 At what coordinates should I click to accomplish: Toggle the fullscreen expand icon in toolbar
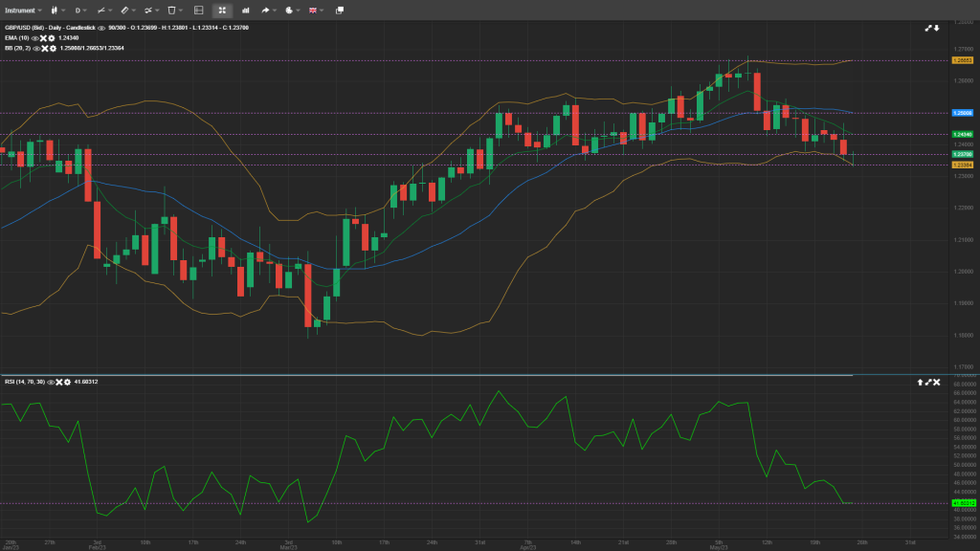click(x=222, y=11)
